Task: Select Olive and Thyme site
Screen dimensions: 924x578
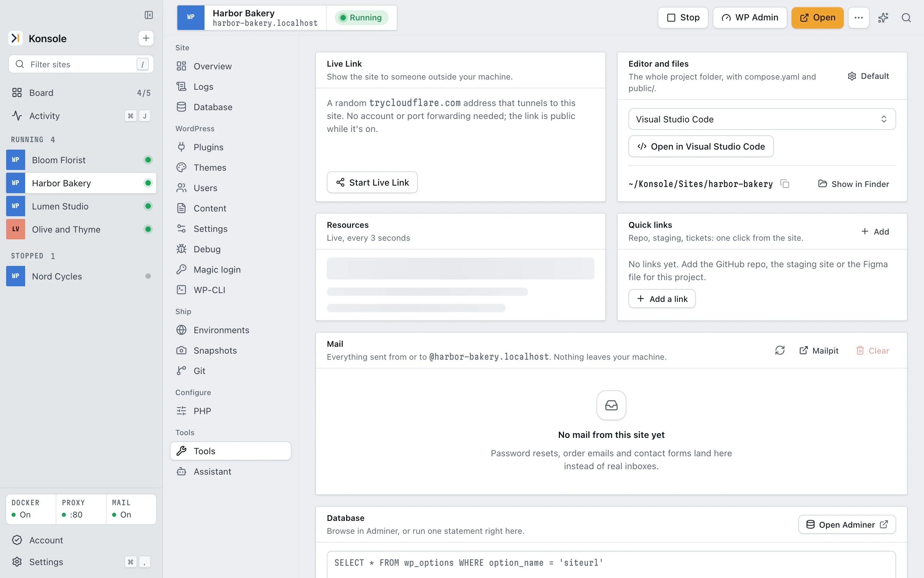Action: click(81, 229)
